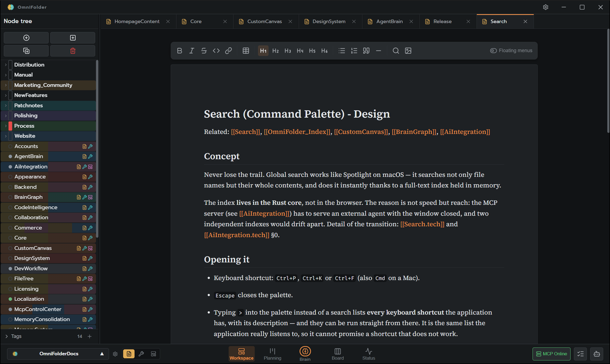Follow the [[BrainGraph]] related link

(414, 132)
